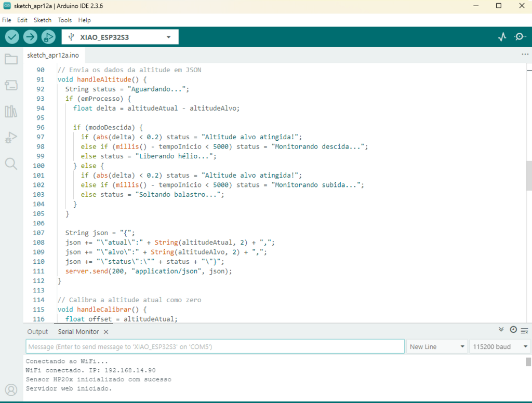
Task: Open the Debug panel in sidebar
Action: point(11,138)
